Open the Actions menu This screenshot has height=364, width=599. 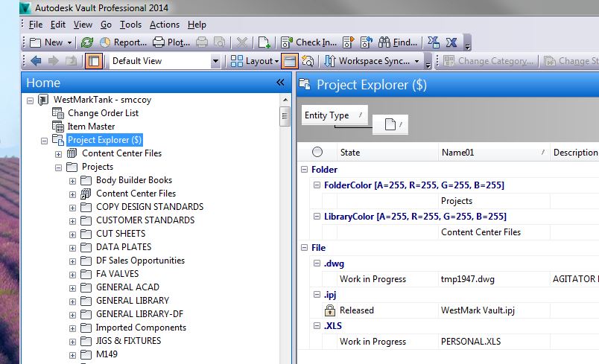tap(164, 25)
